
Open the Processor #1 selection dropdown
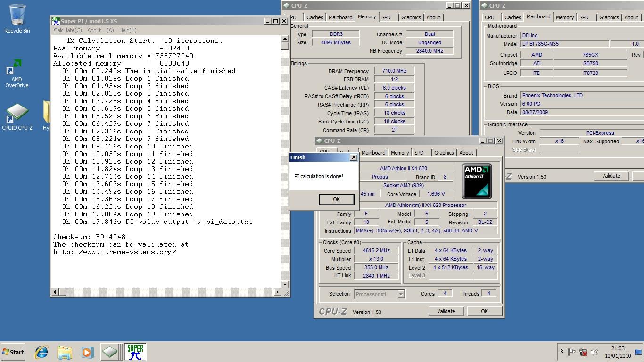click(401, 294)
